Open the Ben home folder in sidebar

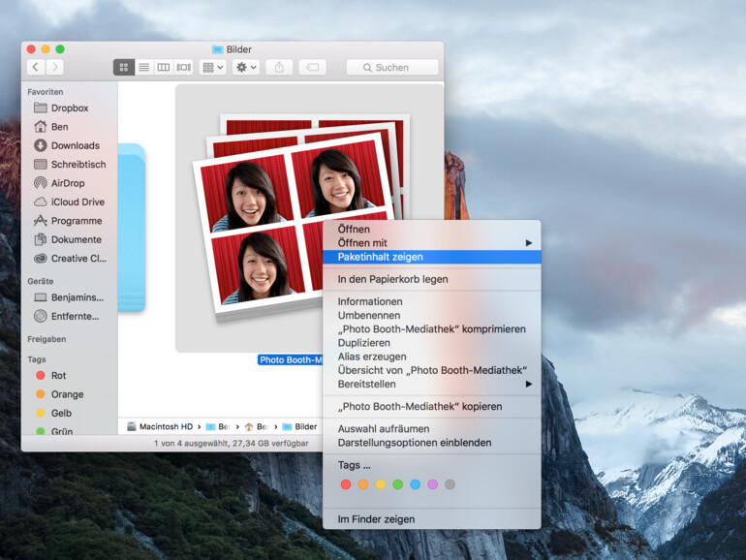70,127
